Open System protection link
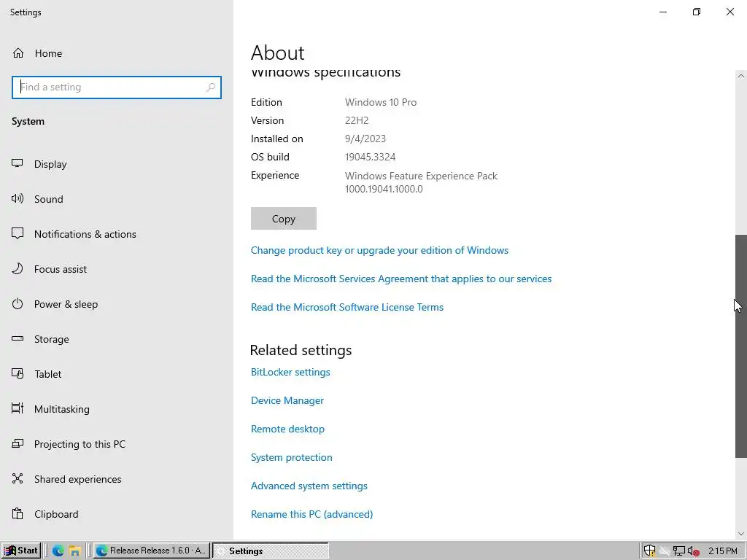The height and width of the screenshot is (560, 747). click(292, 458)
